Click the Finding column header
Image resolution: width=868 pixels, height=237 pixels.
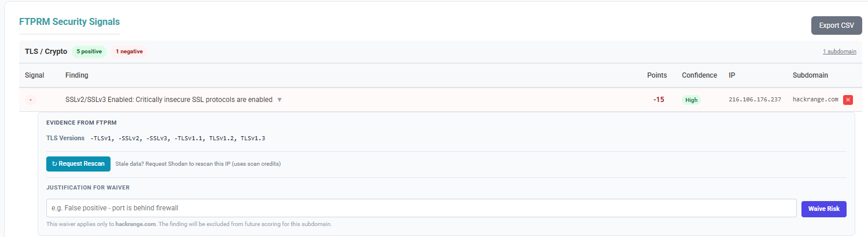[76, 75]
